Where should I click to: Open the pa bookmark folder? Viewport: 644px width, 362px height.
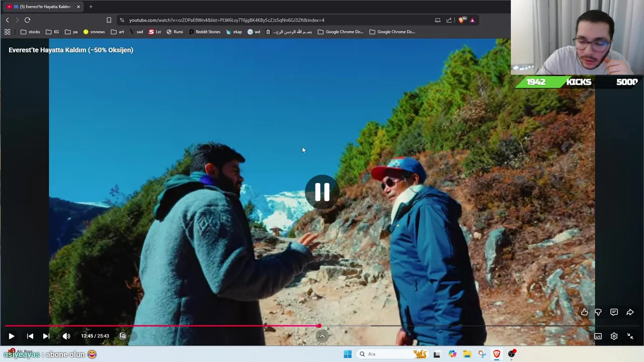[x=71, y=32]
